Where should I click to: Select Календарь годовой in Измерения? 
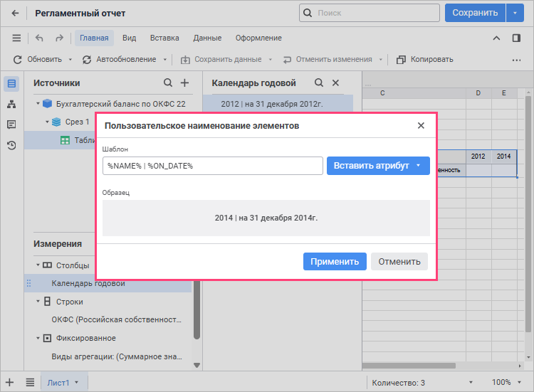coord(109,283)
